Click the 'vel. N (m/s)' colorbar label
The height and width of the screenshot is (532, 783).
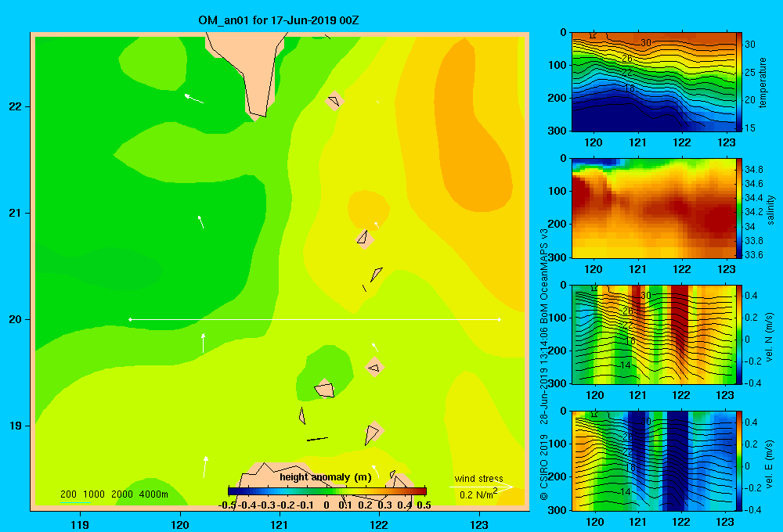(x=769, y=337)
